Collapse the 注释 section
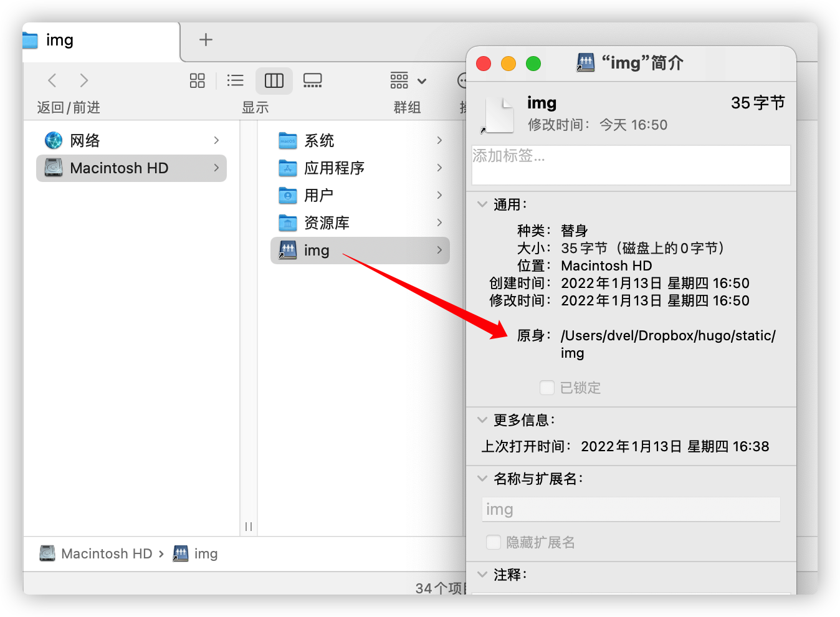 482,575
